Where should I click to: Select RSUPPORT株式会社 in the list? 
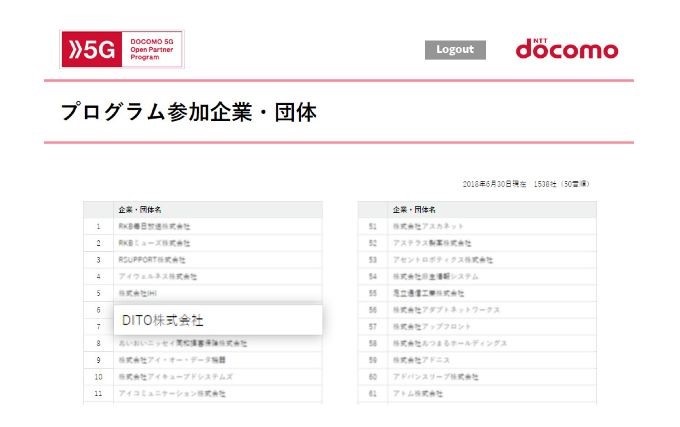tap(152, 260)
